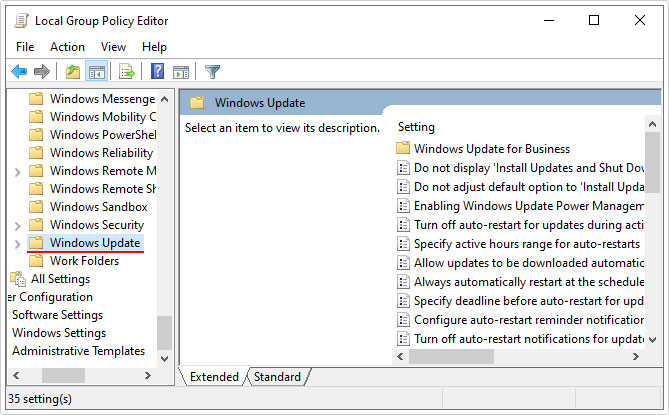The width and height of the screenshot is (669, 415).
Task: Select Windows Remote Sh tree item
Action: (103, 189)
